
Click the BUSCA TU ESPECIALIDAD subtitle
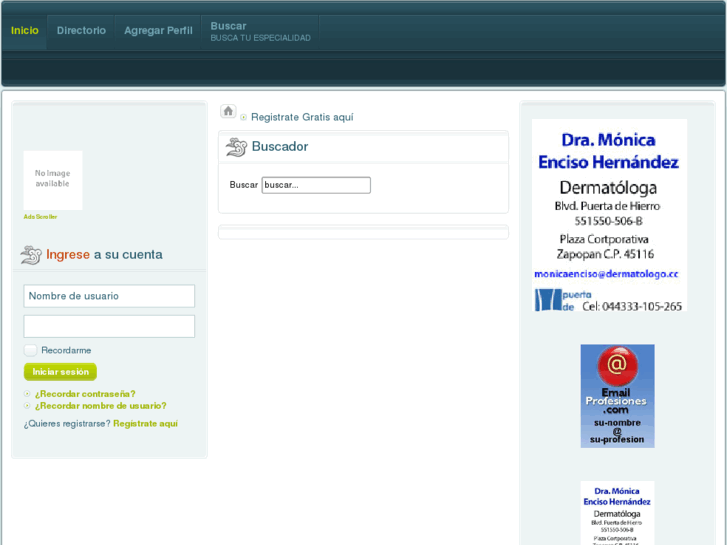pos(261,38)
